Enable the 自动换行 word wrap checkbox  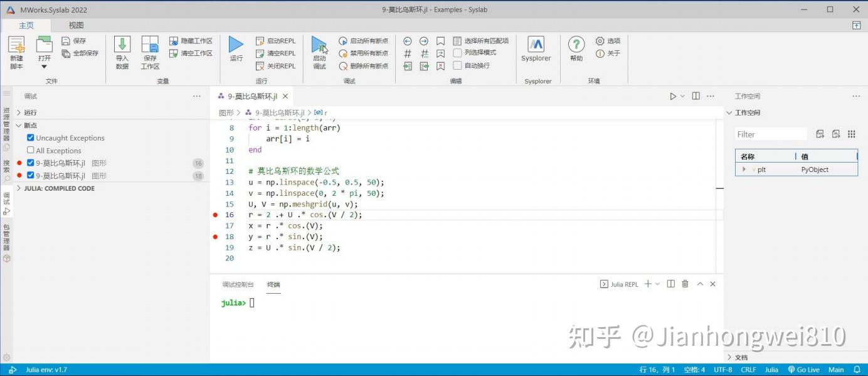point(458,65)
